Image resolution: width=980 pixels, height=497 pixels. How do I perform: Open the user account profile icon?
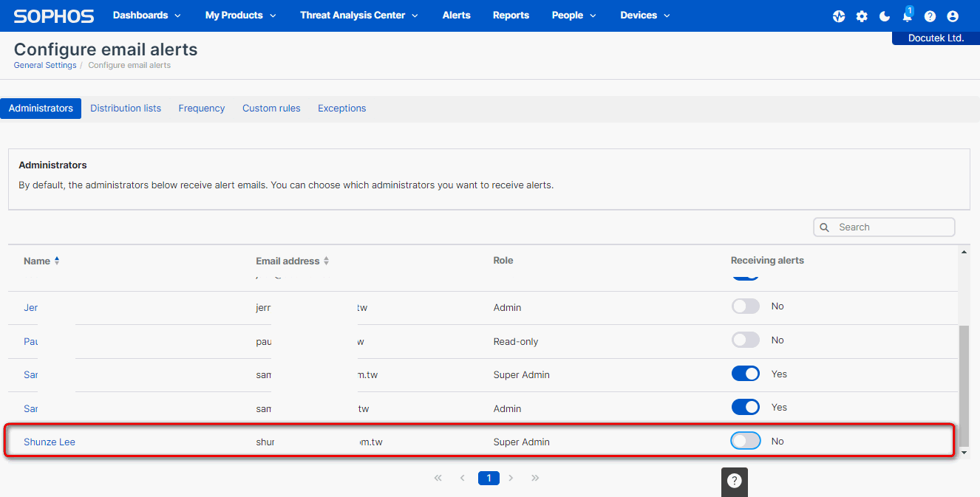coord(953,16)
